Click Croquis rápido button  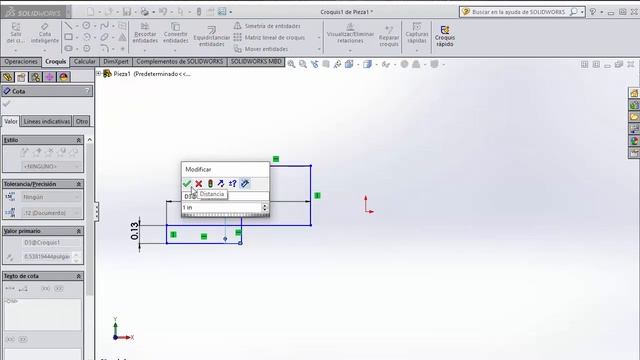point(444,36)
